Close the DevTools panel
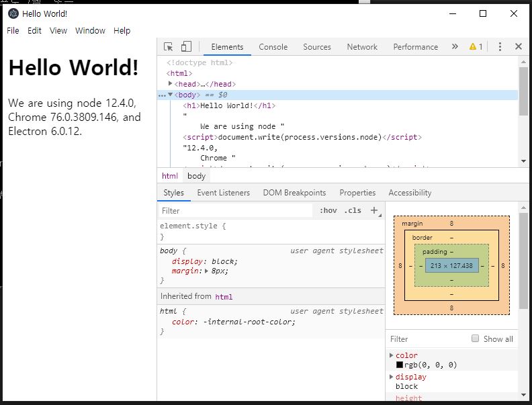This screenshot has height=405, width=532. point(519,46)
